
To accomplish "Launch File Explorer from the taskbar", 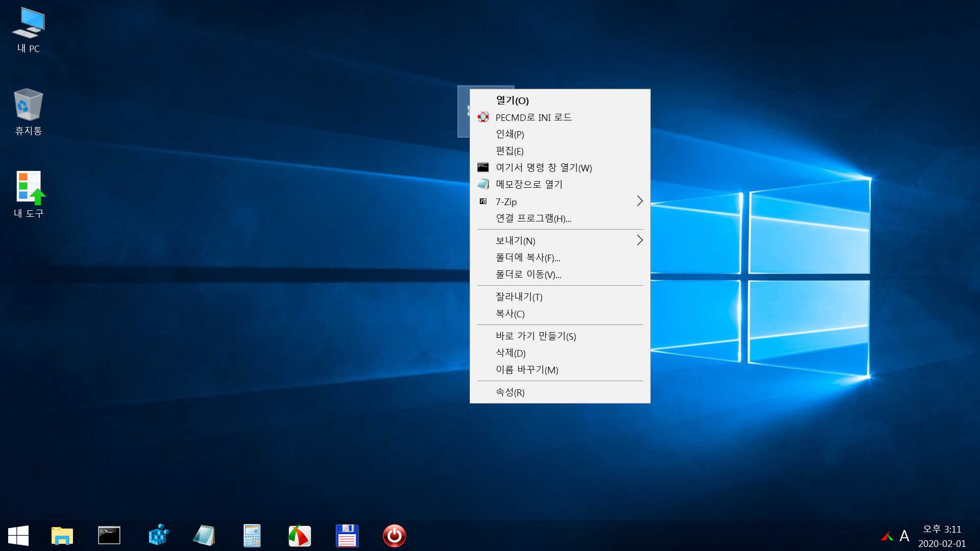I will click(x=62, y=536).
